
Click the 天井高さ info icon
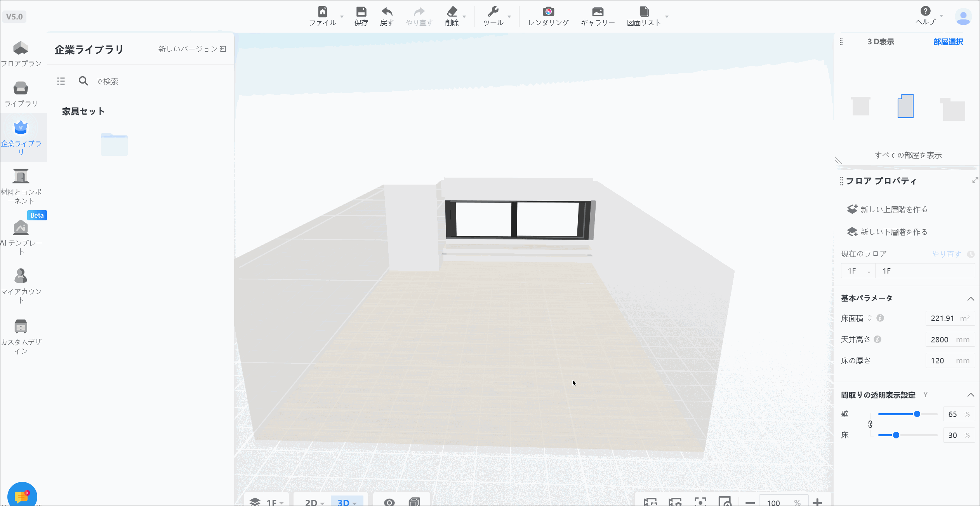pyautogui.click(x=877, y=339)
